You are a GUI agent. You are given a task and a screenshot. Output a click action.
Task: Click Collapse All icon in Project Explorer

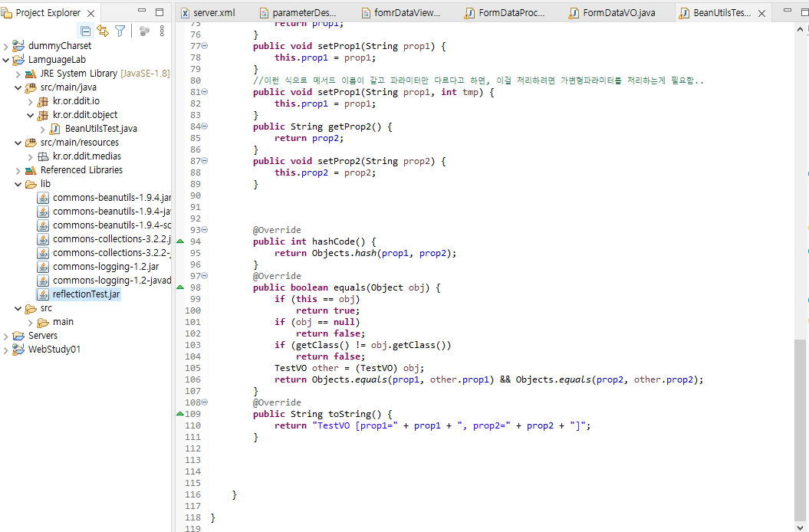[x=86, y=31]
